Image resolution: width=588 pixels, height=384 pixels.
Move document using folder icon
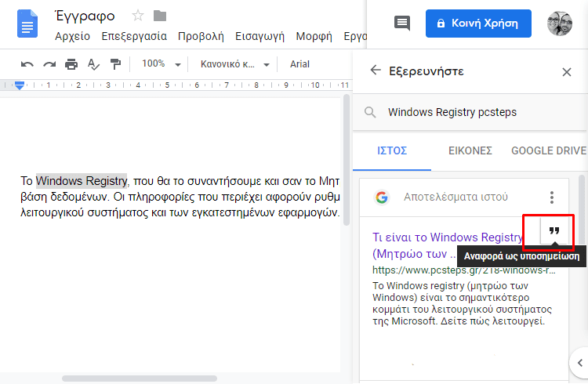[x=160, y=16]
